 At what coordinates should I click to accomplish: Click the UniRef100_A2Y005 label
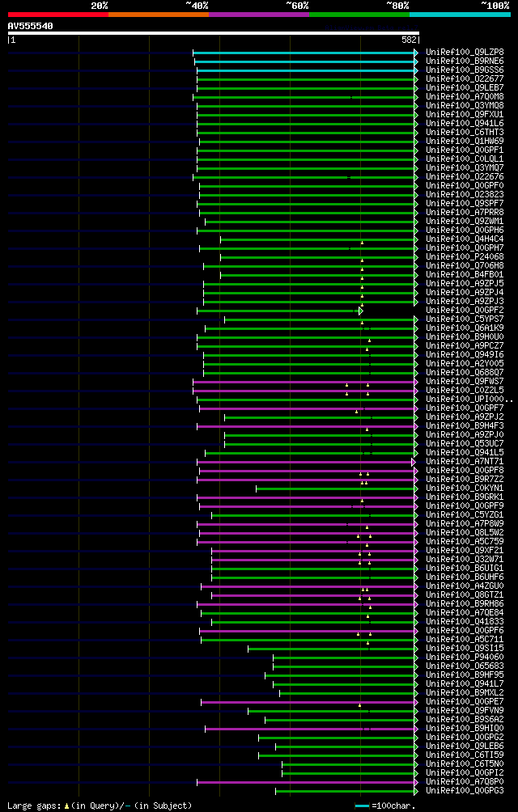[x=465, y=363]
